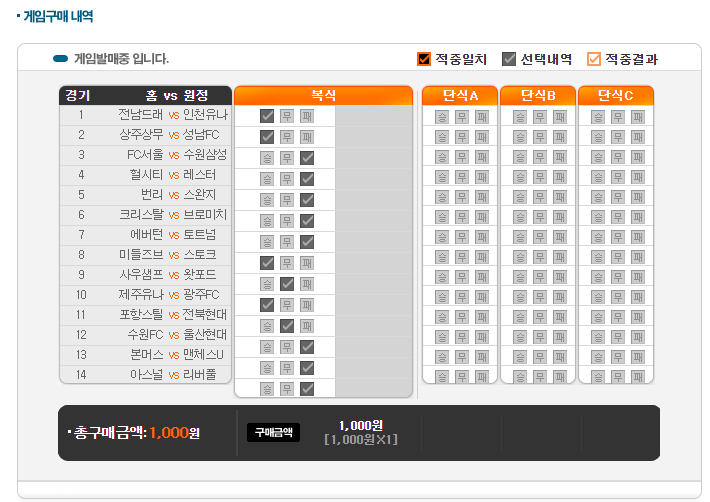Select 승 for match 1 in 단식C

(x=598, y=117)
